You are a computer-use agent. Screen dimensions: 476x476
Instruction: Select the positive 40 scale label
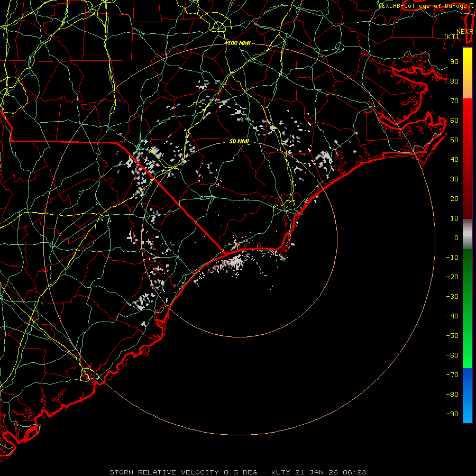[x=454, y=160]
